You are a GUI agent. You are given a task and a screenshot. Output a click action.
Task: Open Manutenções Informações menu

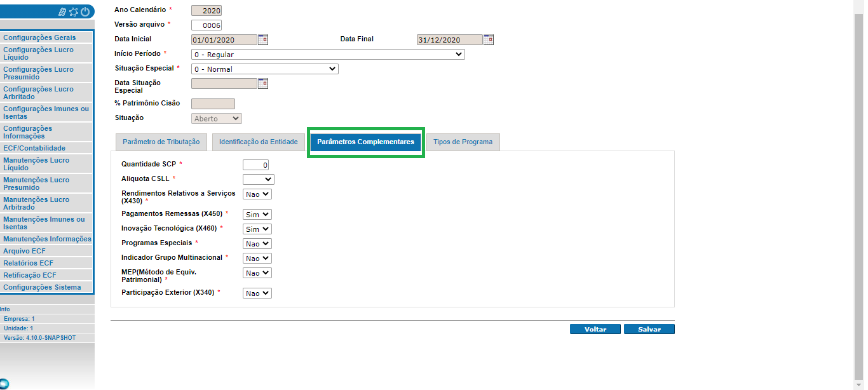click(47, 239)
